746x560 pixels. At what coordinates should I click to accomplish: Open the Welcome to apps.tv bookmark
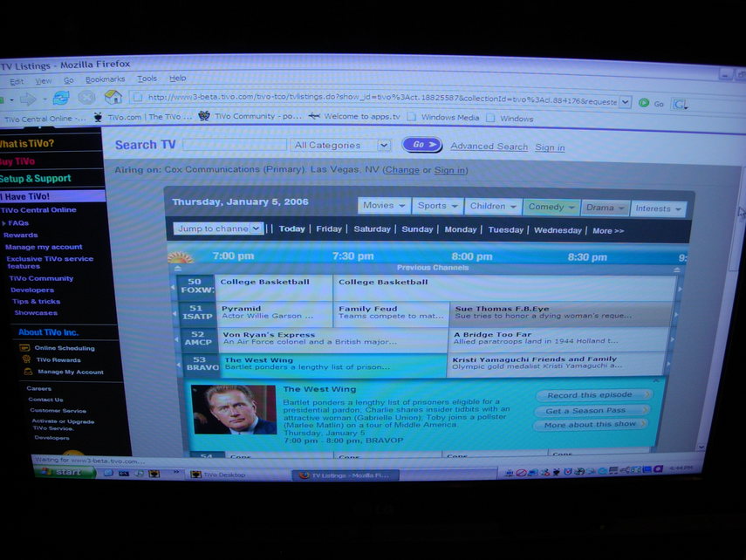354,116
